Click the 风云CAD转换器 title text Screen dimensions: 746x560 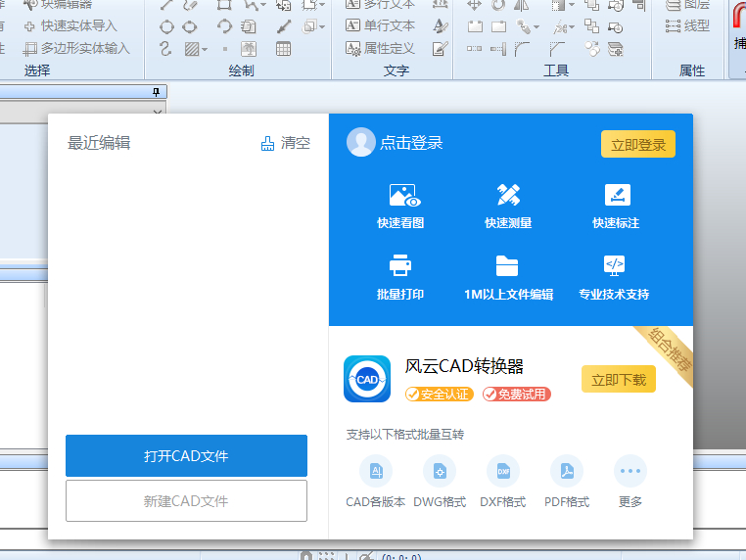[464, 366]
